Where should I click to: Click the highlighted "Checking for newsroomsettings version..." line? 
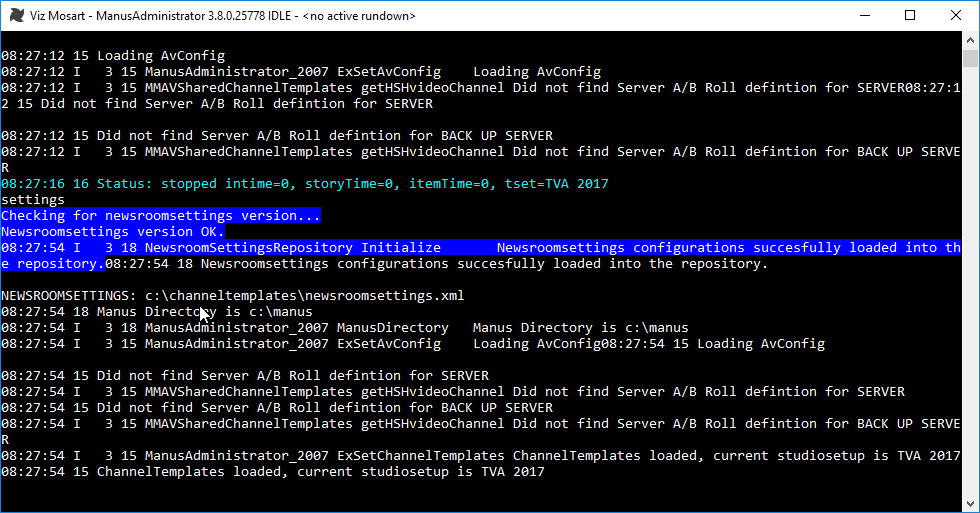[x=161, y=216]
